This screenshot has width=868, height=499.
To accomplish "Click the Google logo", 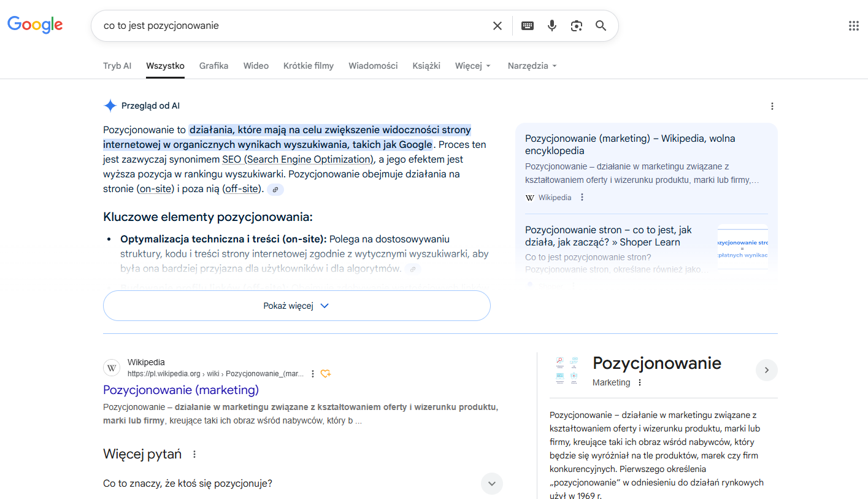I will point(35,25).
